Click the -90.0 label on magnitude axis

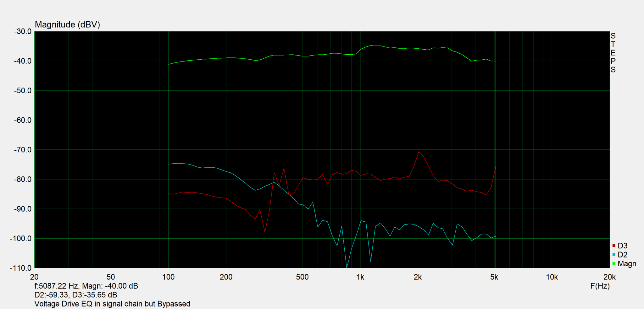pyautogui.click(x=23, y=209)
